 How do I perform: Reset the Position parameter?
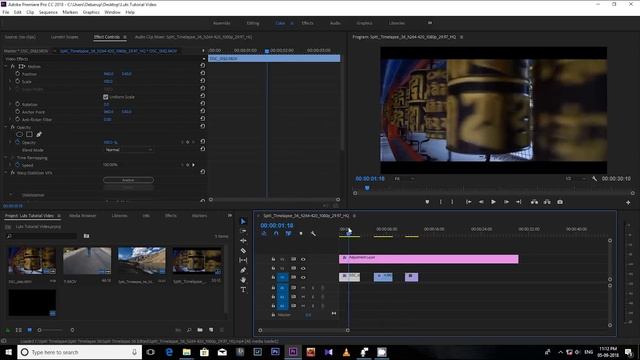202,73
